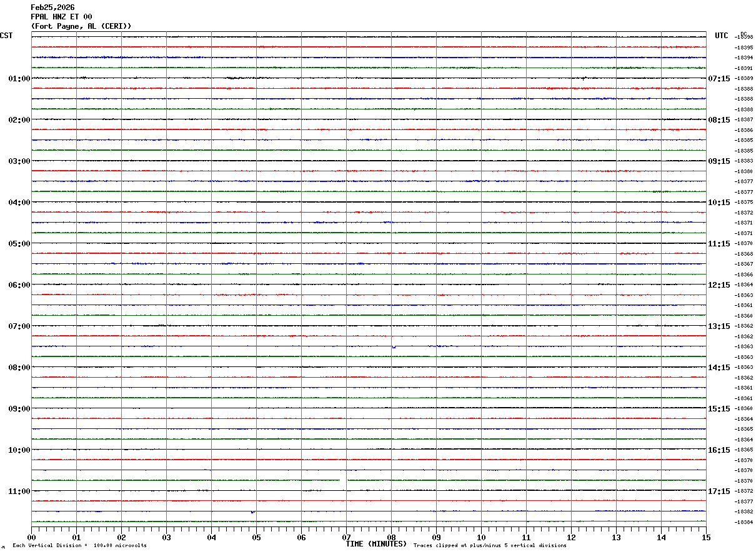Screen dimensions: 756x554
Task: Click the DC offset value -18395
Action: coord(744,48)
